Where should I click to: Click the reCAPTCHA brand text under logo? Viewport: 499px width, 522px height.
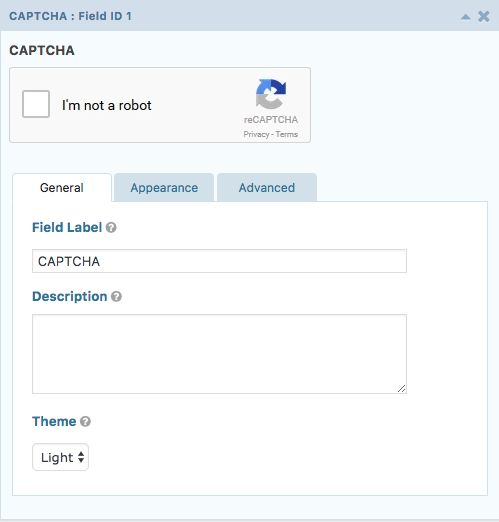point(271,120)
